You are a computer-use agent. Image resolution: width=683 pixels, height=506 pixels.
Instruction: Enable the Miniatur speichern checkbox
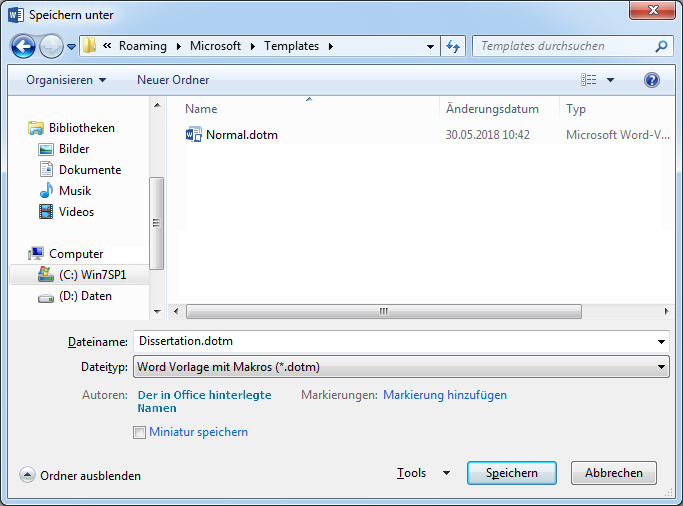point(139,432)
